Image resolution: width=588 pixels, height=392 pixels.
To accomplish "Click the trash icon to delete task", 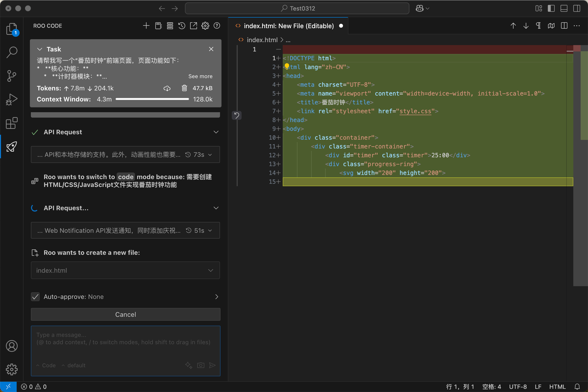I will 184,88.
